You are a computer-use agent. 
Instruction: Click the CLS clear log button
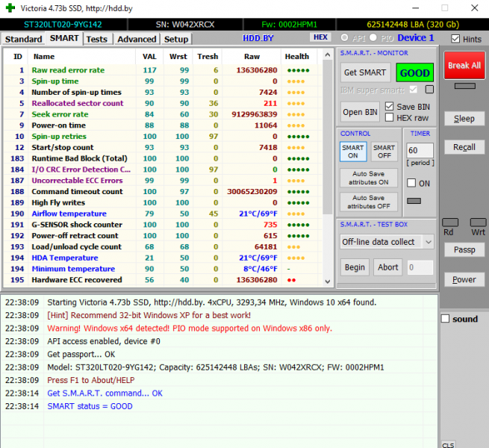[x=448, y=444]
